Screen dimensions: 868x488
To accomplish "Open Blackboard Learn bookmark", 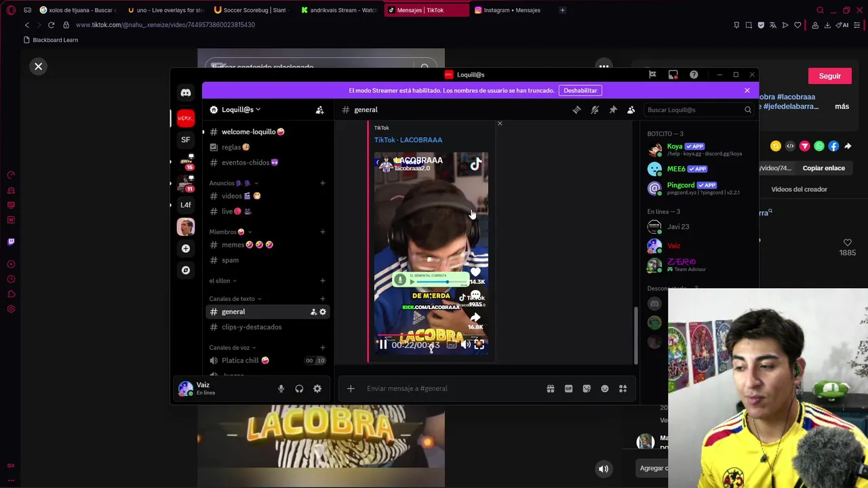I will click(51, 40).
